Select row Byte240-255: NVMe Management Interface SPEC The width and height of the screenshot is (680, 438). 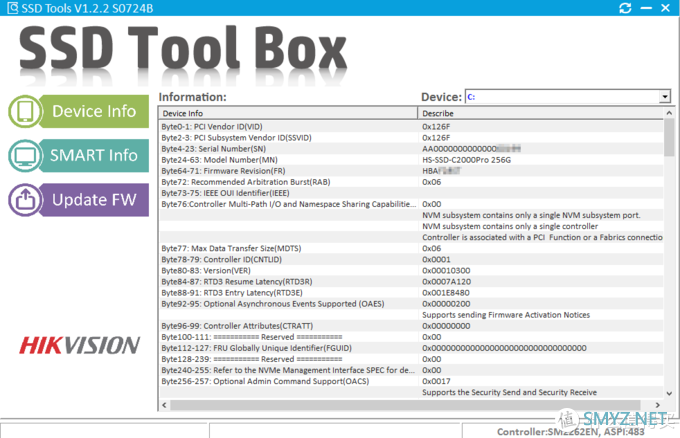411,370
